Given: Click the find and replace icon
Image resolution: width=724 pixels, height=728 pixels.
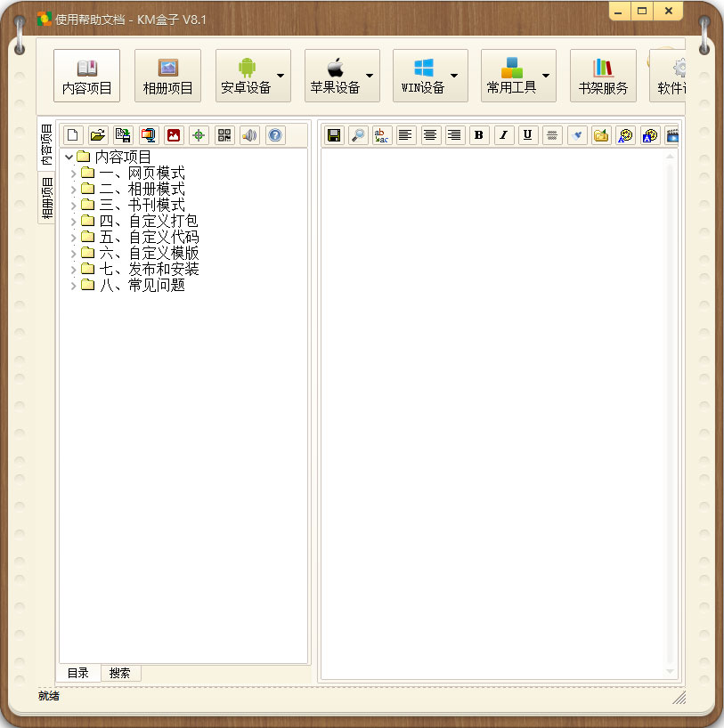Looking at the screenshot, I should pyautogui.click(x=382, y=135).
